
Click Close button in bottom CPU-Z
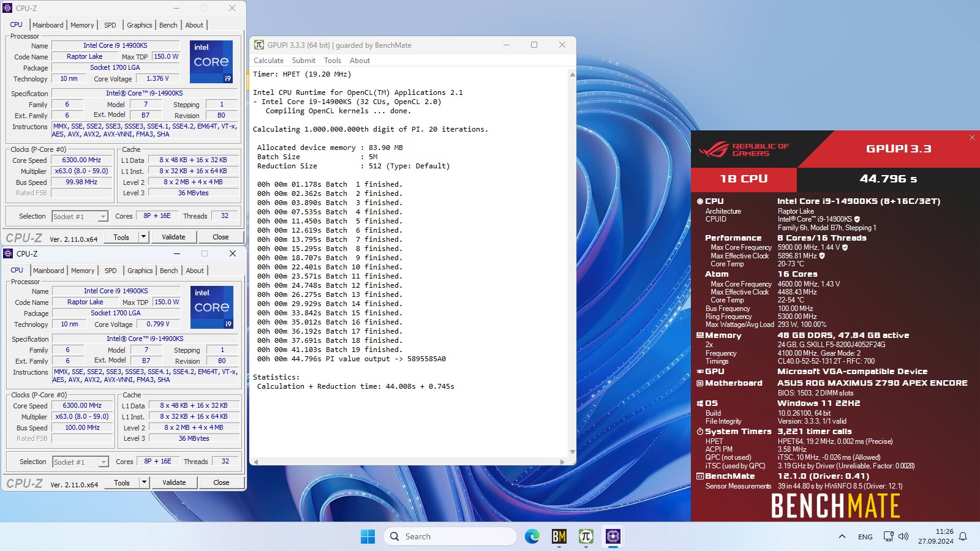point(221,482)
